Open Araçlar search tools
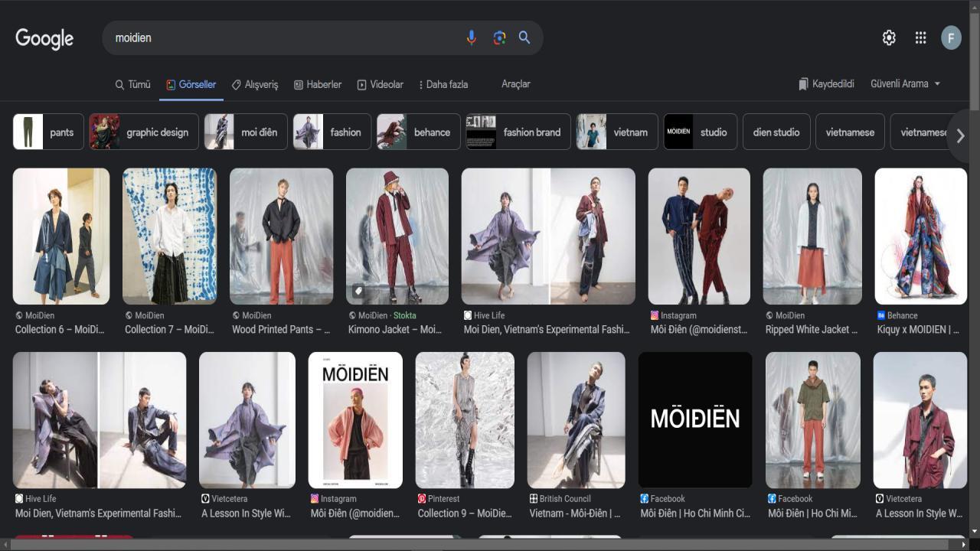Viewport: 980px width, 551px height. tap(515, 84)
